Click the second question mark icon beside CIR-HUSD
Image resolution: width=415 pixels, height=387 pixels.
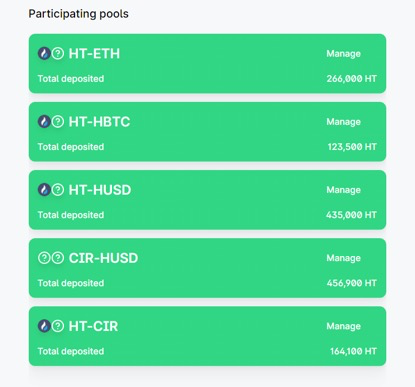pyautogui.click(x=58, y=258)
